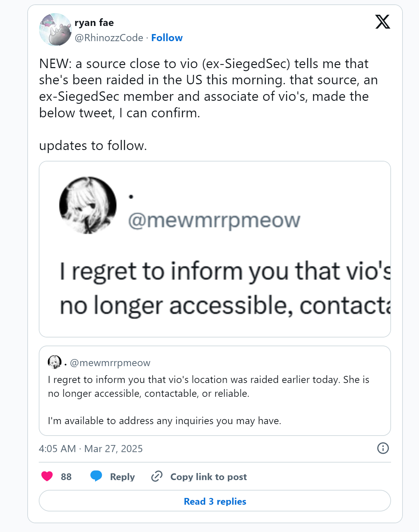Open the tweet info circle icon
Screen dimensions: 419x532
383,448
